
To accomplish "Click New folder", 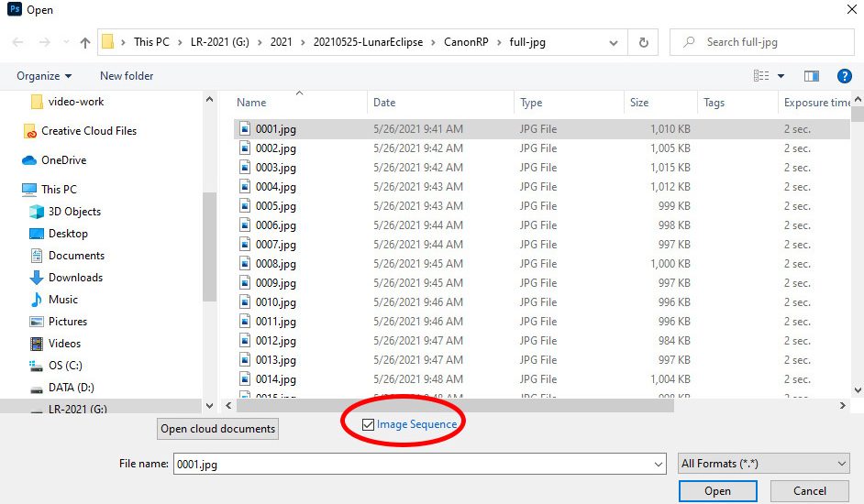I will point(127,76).
